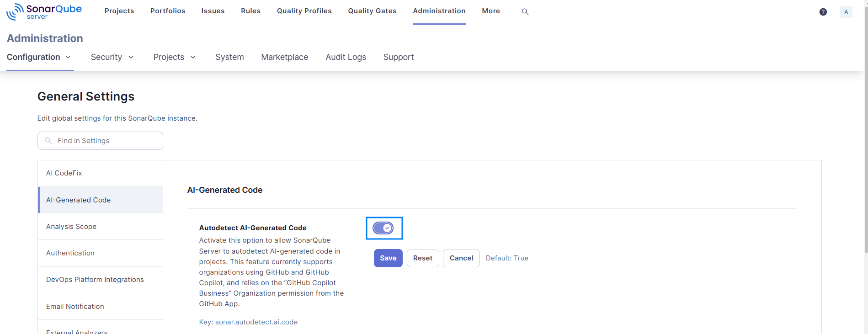Open the user avatar 'A' menu
868x334 pixels.
[x=846, y=12]
